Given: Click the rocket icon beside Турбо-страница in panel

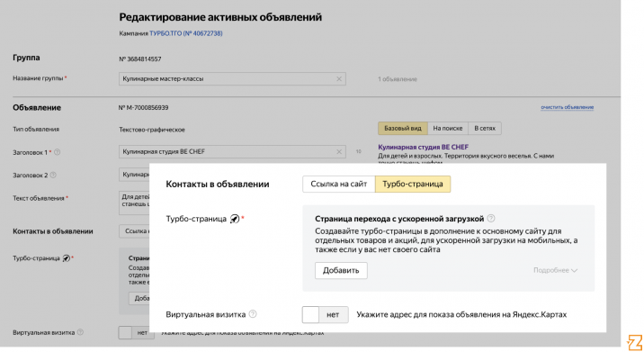Looking at the screenshot, I should click(x=235, y=219).
